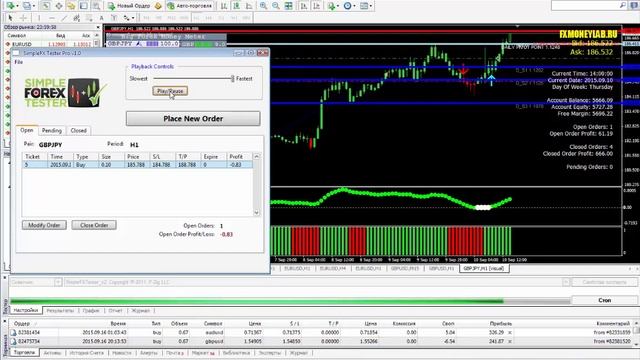This screenshot has height=360, width=640.
Task: Select the text A tool
Action: [101, 18]
